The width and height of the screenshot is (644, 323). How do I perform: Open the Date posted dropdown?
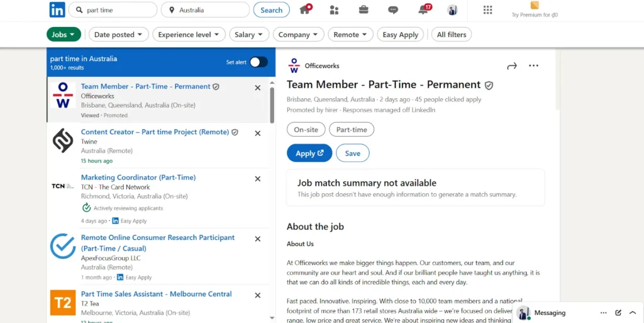point(118,35)
